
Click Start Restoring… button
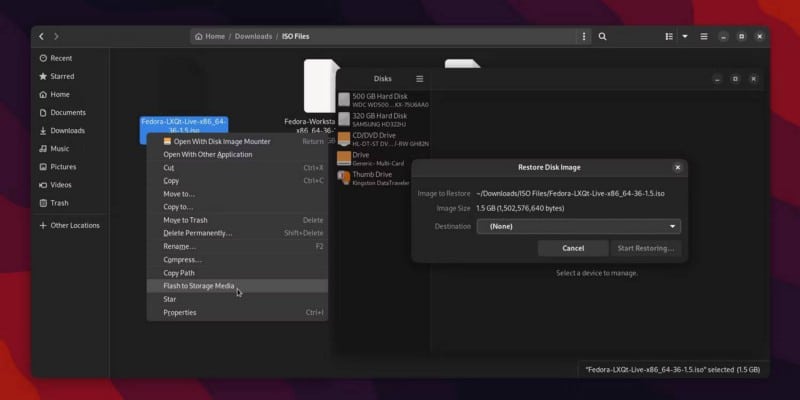646,248
